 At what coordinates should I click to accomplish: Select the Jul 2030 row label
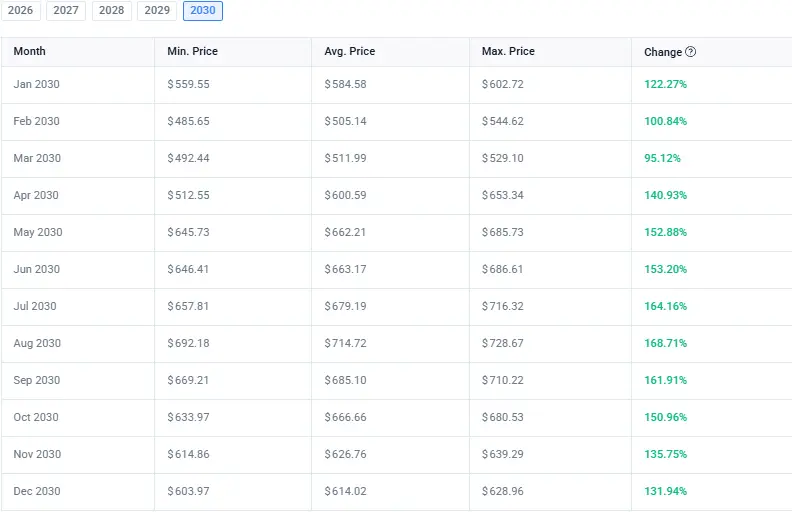tap(35, 306)
